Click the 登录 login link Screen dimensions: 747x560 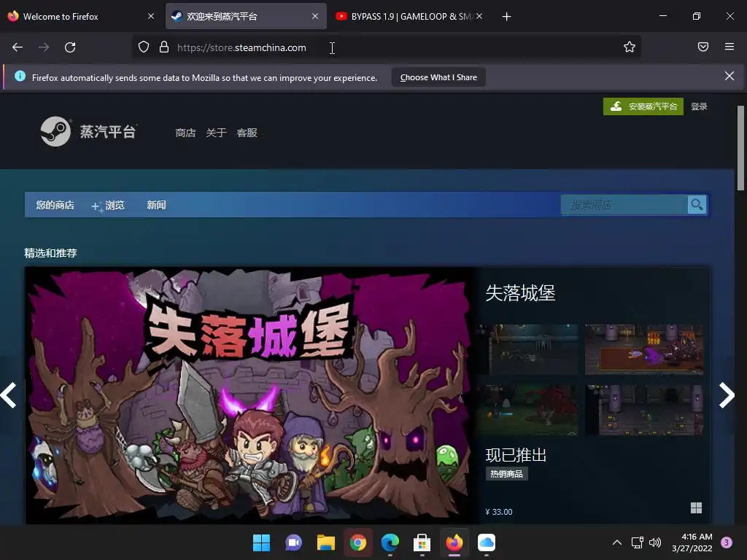pos(699,106)
